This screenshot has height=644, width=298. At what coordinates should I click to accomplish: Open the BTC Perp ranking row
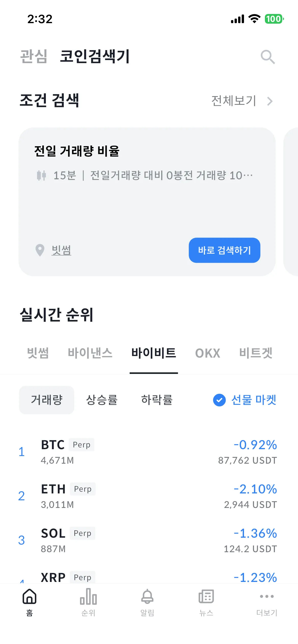pos(148,452)
